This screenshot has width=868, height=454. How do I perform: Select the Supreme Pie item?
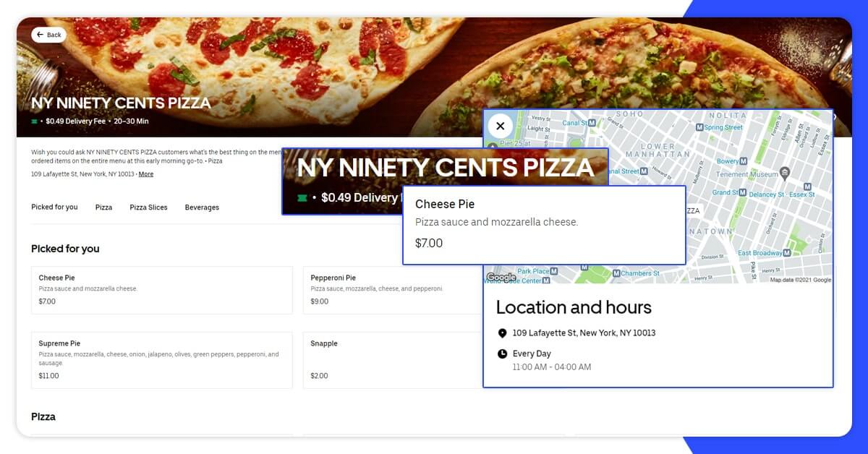(x=162, y=360)
